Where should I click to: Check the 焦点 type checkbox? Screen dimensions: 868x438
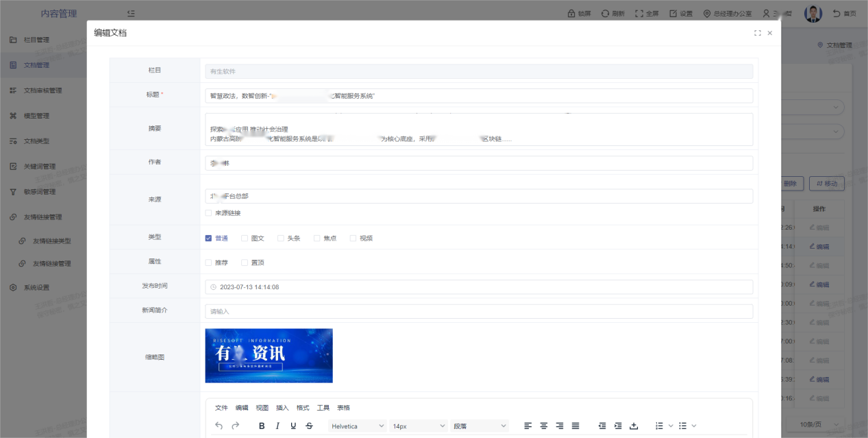coord(317,239)
